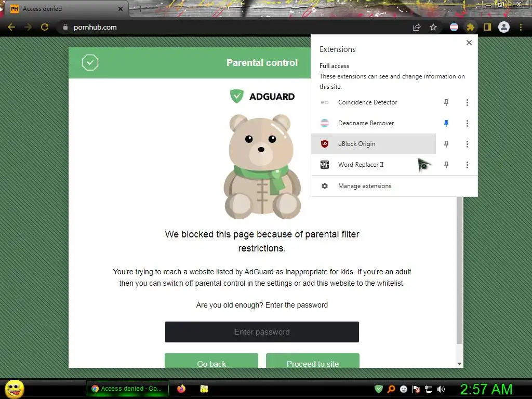Open more options for Word Replacer II
Viewport: 532px width, 399px height.
click(467, 165)
